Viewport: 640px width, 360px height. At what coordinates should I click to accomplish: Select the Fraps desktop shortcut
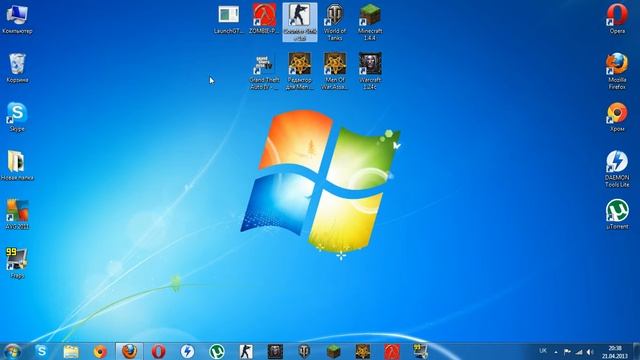[x=17, y=264]
